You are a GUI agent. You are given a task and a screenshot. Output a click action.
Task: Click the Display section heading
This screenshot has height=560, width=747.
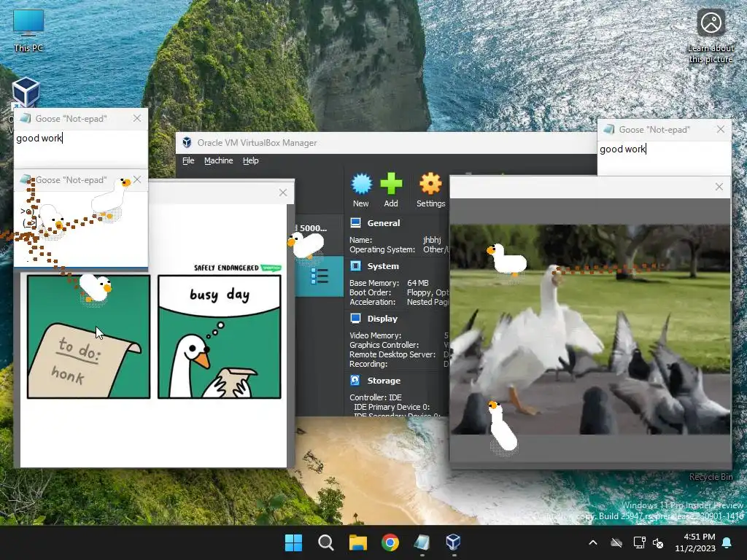click(382, 319)
